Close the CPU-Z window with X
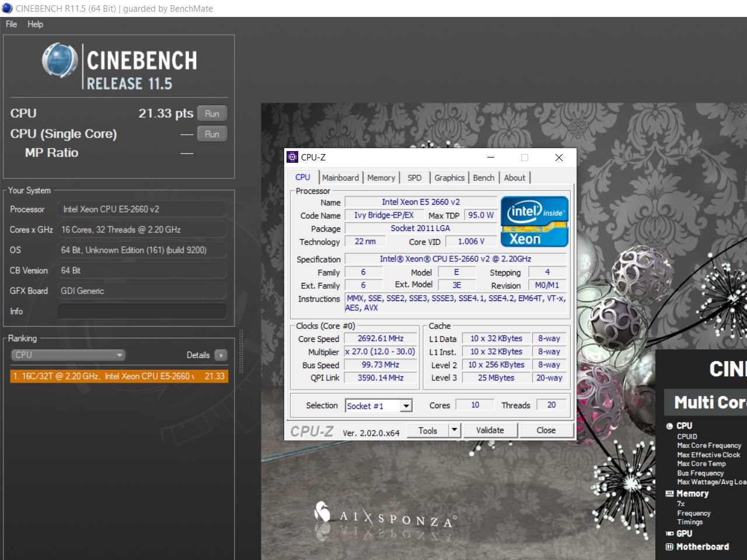The height and width of the screenshot is (560, 747). click(x=559, y=157)
